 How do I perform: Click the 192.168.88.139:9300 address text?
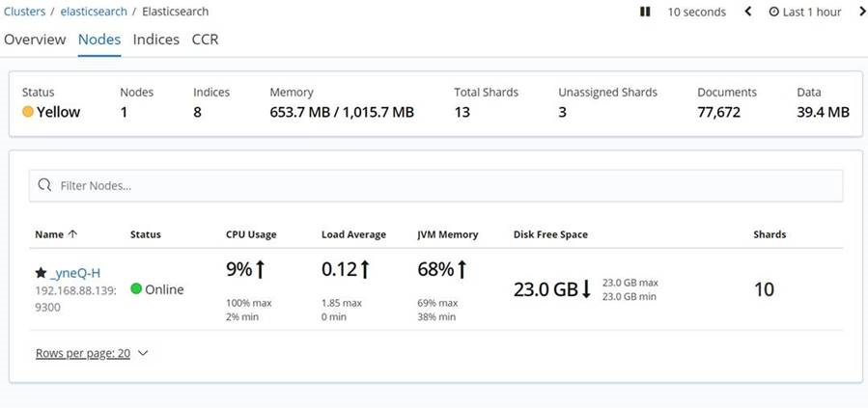coord(76,299)
